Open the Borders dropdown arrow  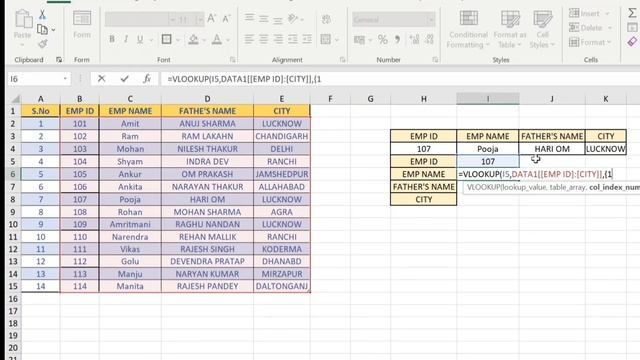click(x=178, y=40)
